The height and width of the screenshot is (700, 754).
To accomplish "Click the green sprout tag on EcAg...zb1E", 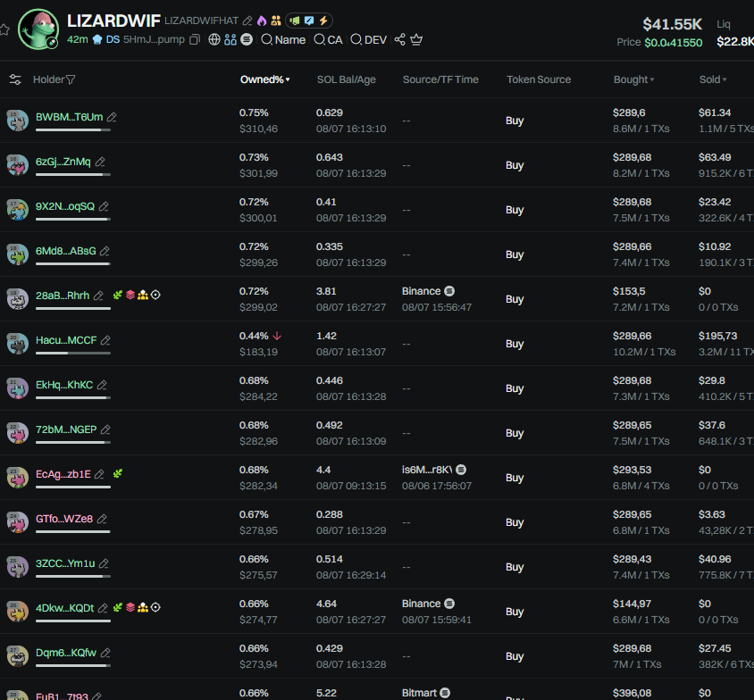I will tap(117, 474).
